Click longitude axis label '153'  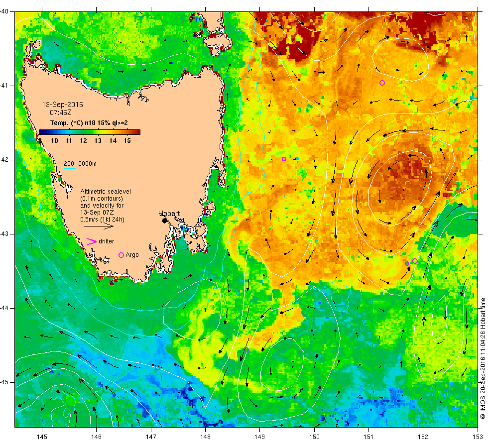(478, 437)
